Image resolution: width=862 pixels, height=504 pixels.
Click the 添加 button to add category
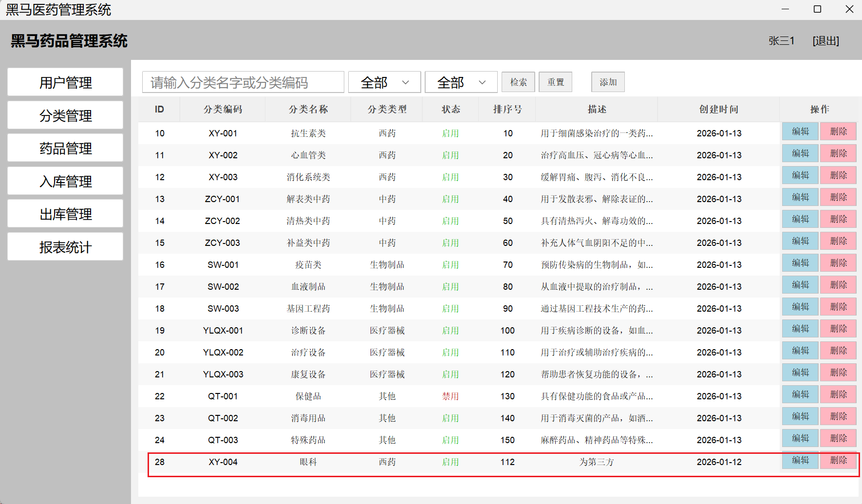608,82
